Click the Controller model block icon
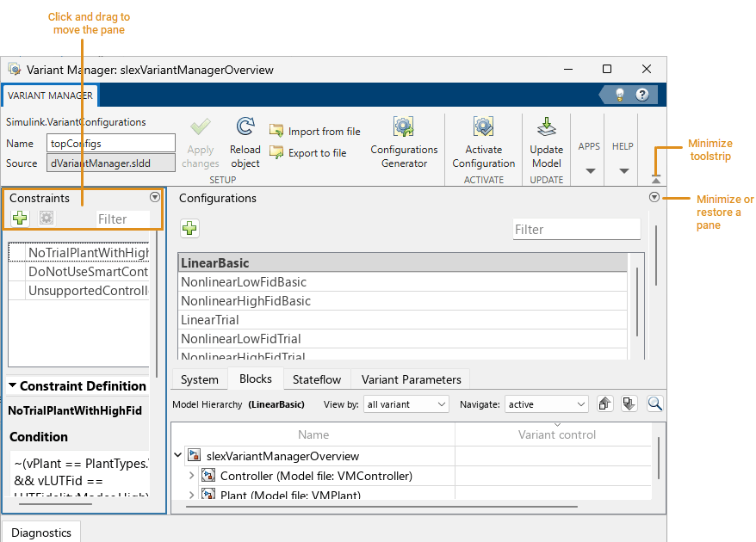Viewport: 756px width, 542px height. point(208,476)
